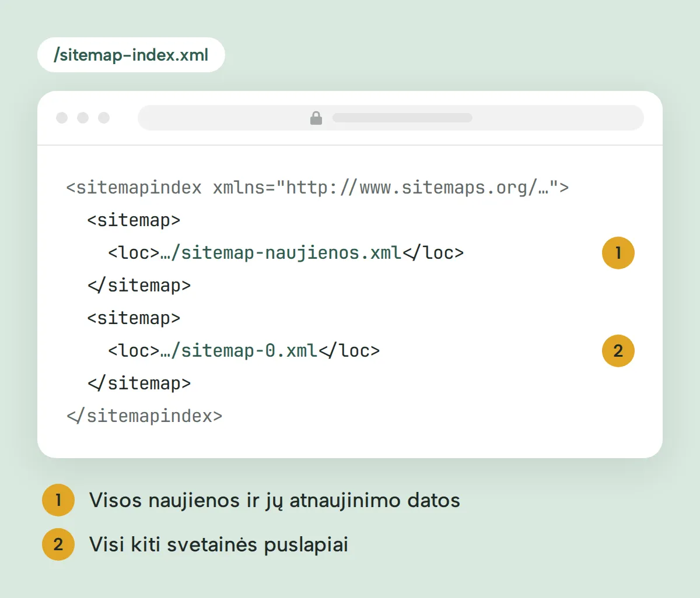The height and width of the screenshot is (598, 700).
Task: Click the closing </sitemapindex> tag
Action: point(144,416)
